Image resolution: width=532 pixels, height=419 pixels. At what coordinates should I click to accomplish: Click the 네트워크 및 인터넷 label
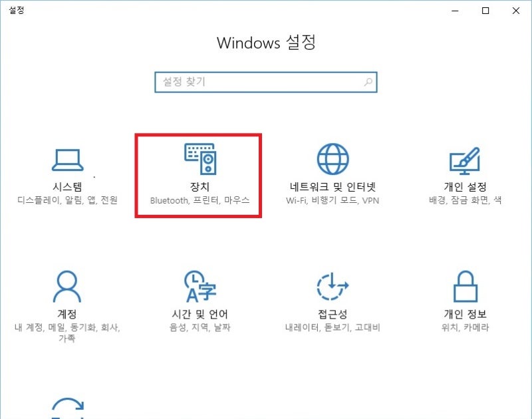(332, 187)
